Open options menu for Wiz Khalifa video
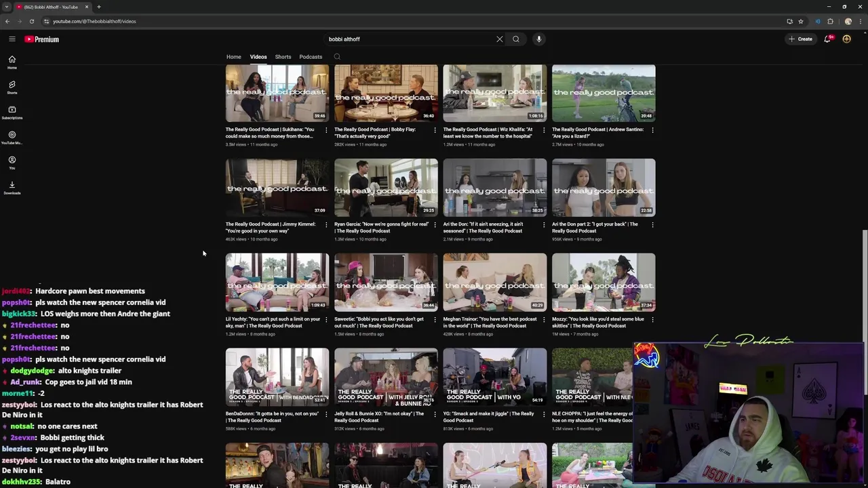Screen dimensions: 868x488 pyautogui.click(x=544, y=129)
